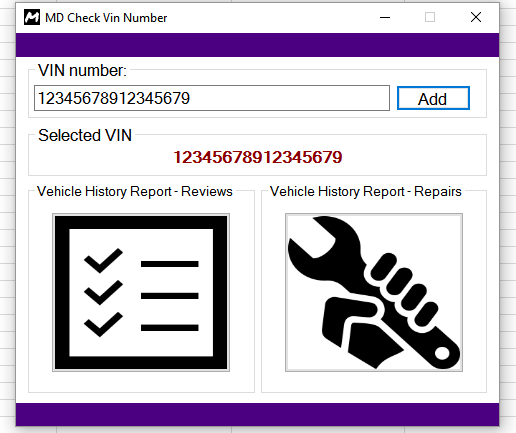The image size is (516, 433).
Task: Close the MD Check Vin Number window
Action: point(476,17)
